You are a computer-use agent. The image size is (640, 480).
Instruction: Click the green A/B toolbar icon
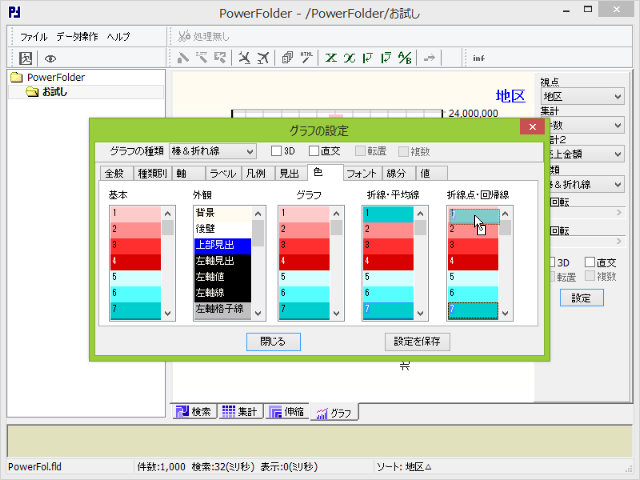click(x=405, y=58)
